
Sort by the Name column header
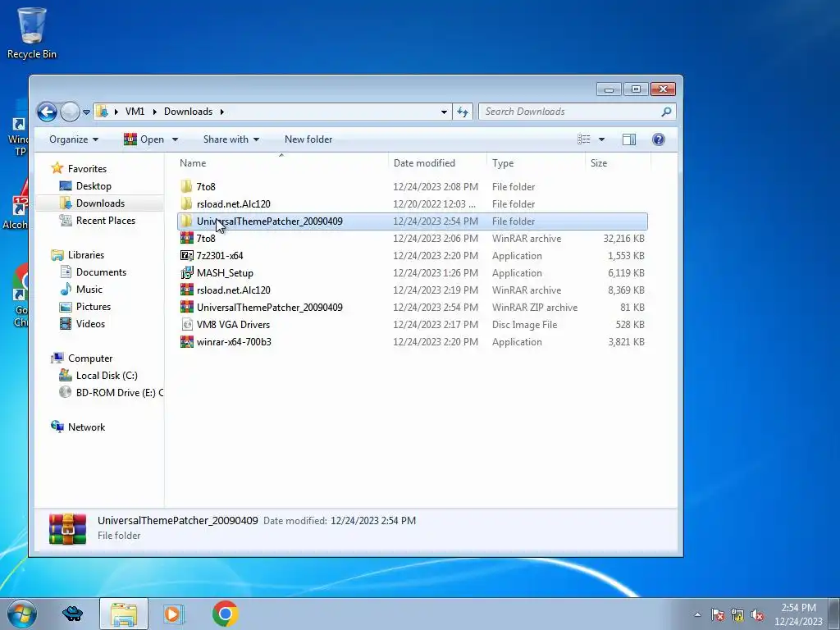pos(193,163)
